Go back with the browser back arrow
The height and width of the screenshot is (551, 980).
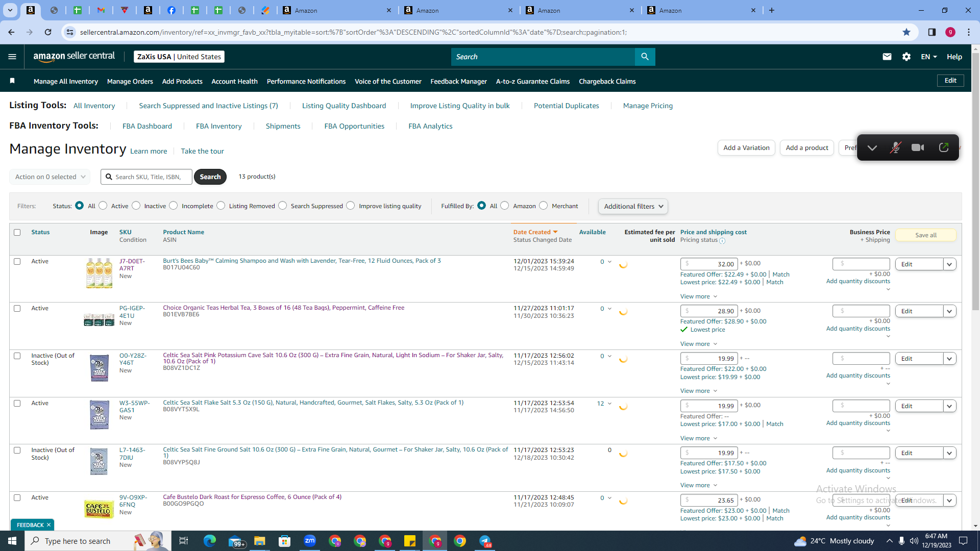[x=11, y=32]
